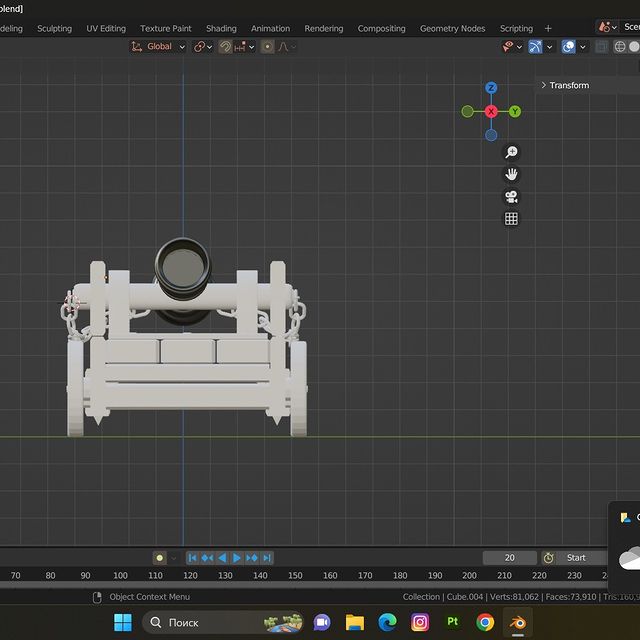Viewport: 640px width, 640px height.
Task: Open the proportional falloff curve dropdown
Action: (x=287, y=47)
